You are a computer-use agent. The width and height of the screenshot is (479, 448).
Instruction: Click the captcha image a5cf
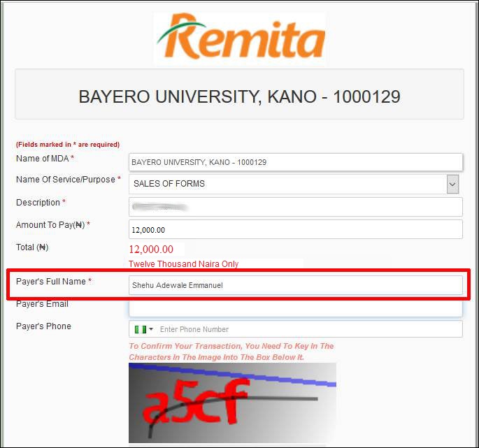point(232,403)
